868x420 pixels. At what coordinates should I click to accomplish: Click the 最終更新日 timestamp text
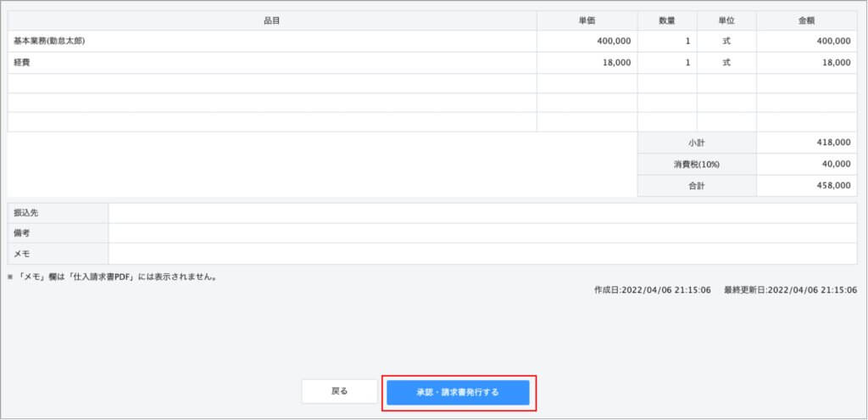pyautogui.click(x=790, y=290)
